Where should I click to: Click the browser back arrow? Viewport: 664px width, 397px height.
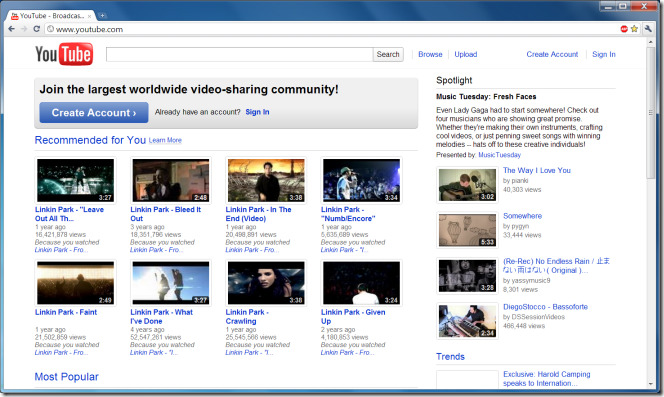click(11, 29)
